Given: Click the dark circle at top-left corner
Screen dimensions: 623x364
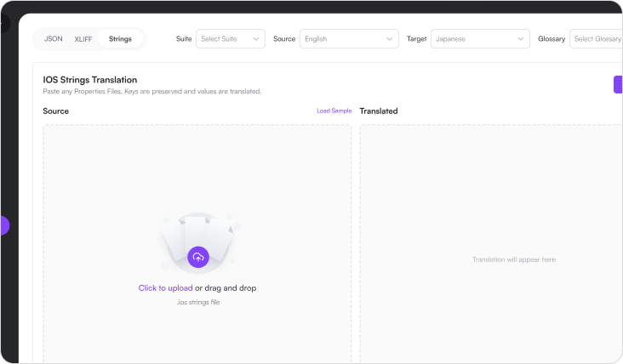Looking at the screenshot, I should [3, 22].
